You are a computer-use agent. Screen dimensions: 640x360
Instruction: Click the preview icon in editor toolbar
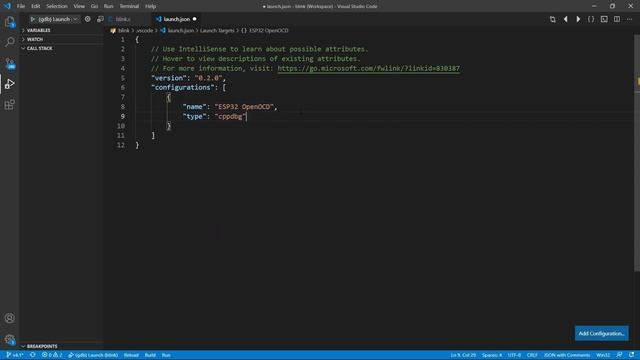click(x=604, y=19)
